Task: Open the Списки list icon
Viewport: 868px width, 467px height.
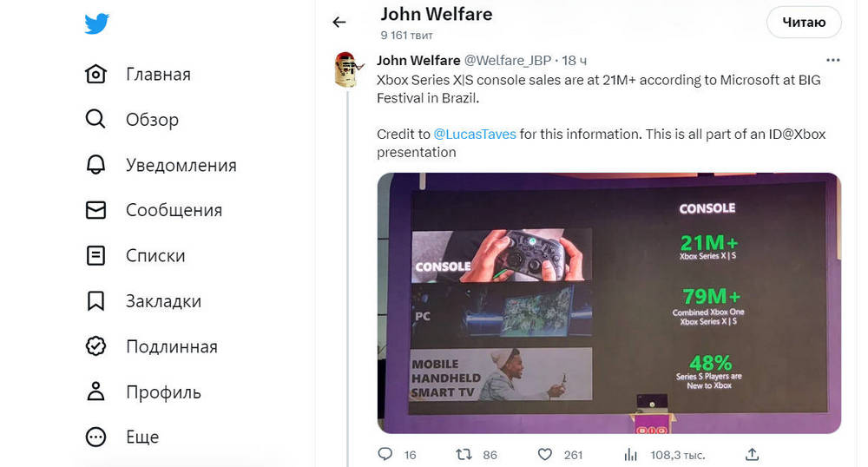Action: pyautogui.click(x=95, y=255)
